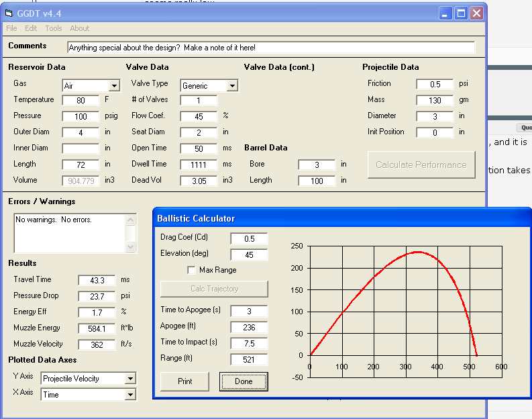Image resolution: width=532 pixels, height=419 pixels.
Task: Select the projectile Mass field
Action: pos(435,100)
